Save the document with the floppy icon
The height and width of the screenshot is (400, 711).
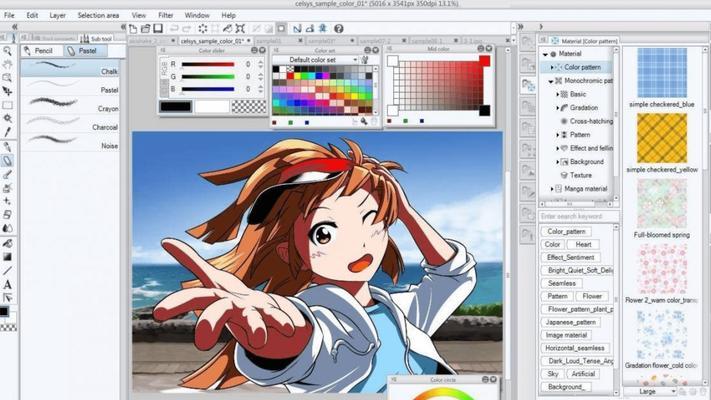(158, 29)
